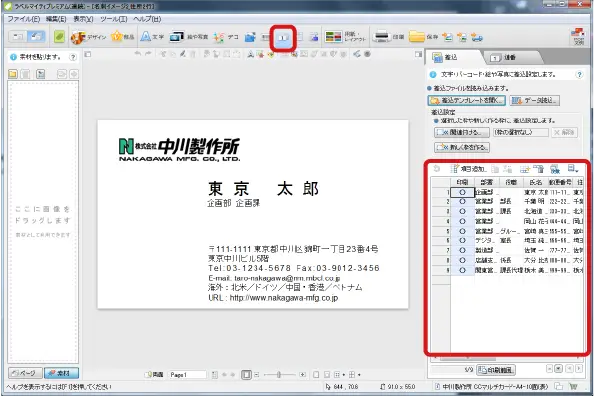Image resolution: width=594 pixels, height=396 pixels.
Task: Click the デザイン (Design) toolbar icon
Action: pos(88,37)
